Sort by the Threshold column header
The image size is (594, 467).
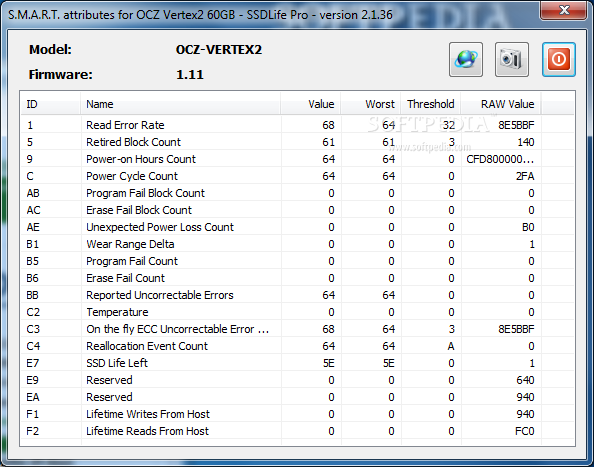(x=431, y=104)
